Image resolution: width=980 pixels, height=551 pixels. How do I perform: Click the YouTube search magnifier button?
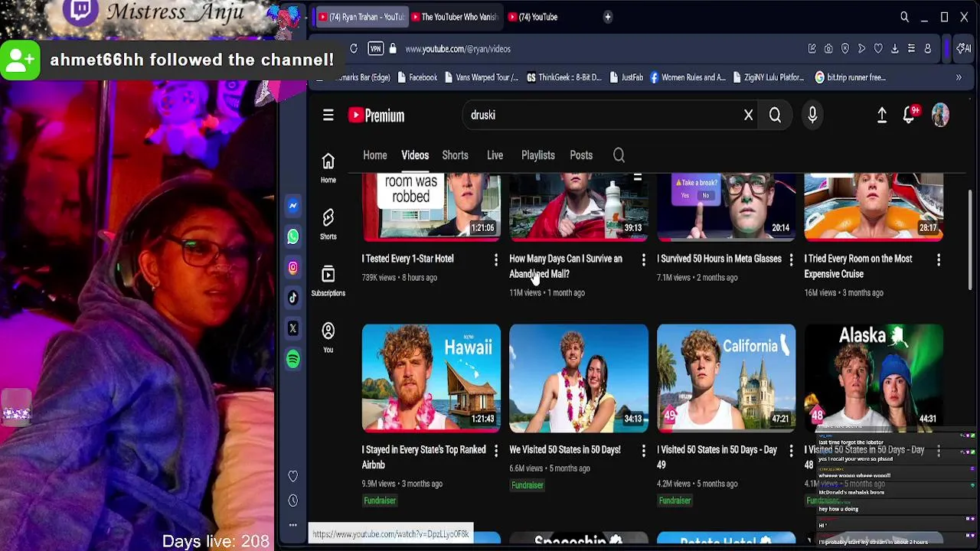point(775,115)
